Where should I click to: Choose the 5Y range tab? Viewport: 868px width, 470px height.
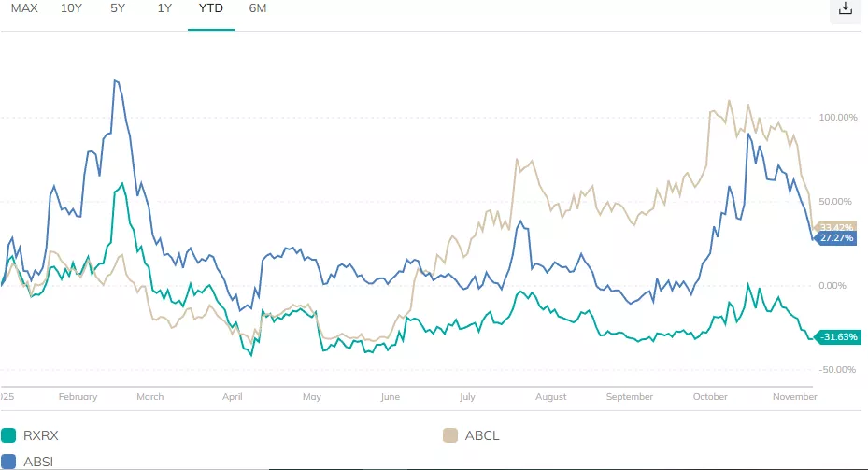(117, 8)
